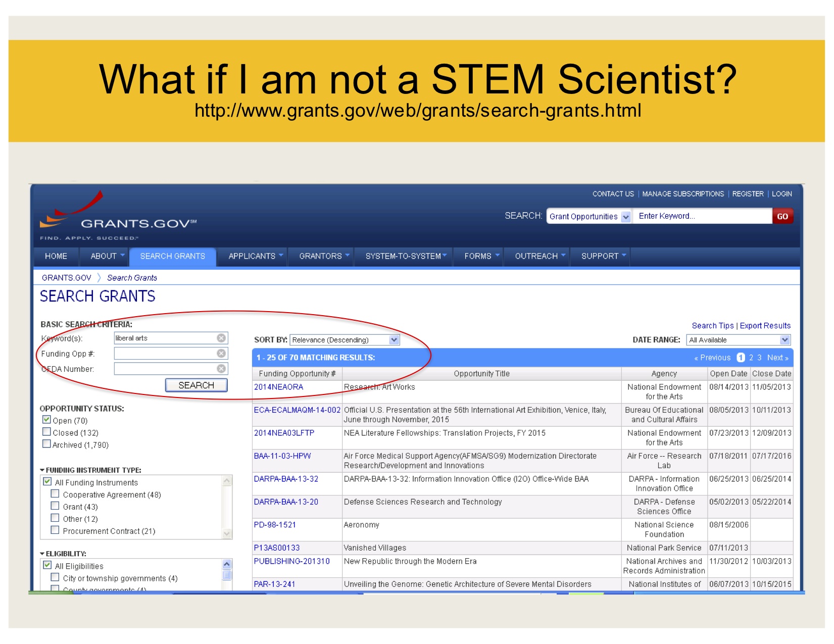Viewport: 834px width, 644px height.
Task: Sort by Open Date column header
Action: coord(728,374)
